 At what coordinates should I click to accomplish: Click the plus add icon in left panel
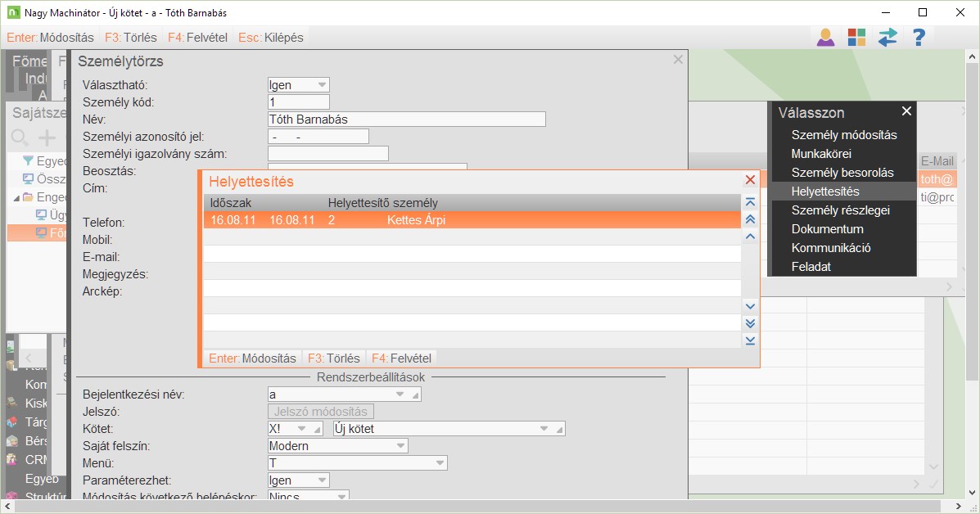point(47,138)
